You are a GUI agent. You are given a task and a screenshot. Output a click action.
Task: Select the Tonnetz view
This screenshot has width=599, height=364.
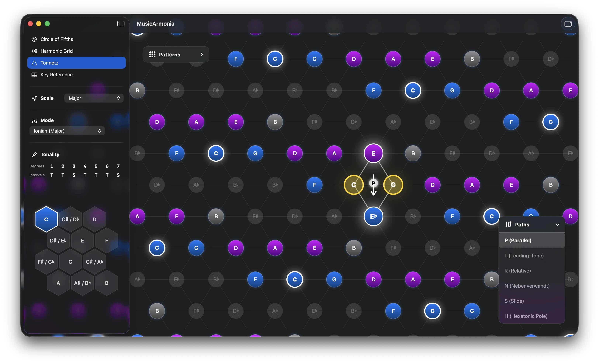click(x=76, y=63)
